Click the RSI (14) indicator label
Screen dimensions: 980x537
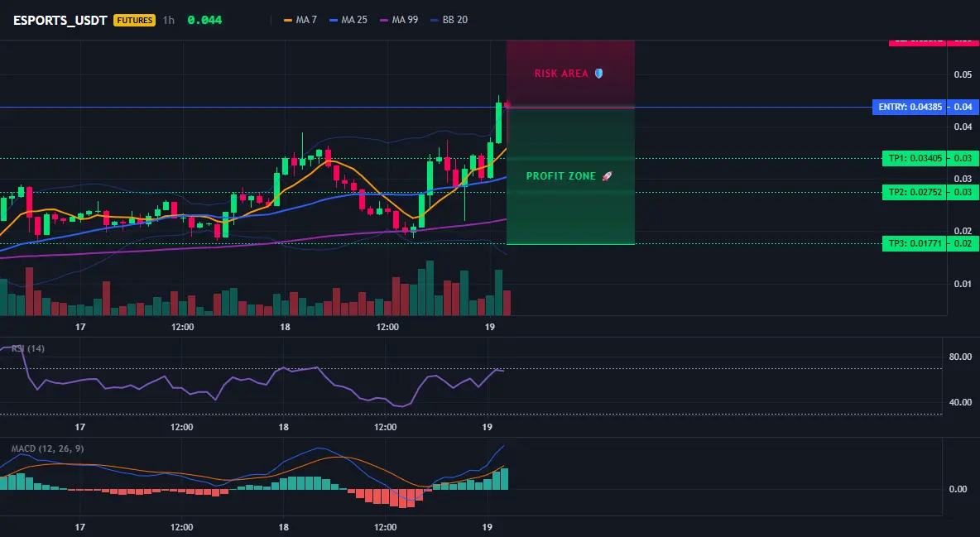point(28,348)
